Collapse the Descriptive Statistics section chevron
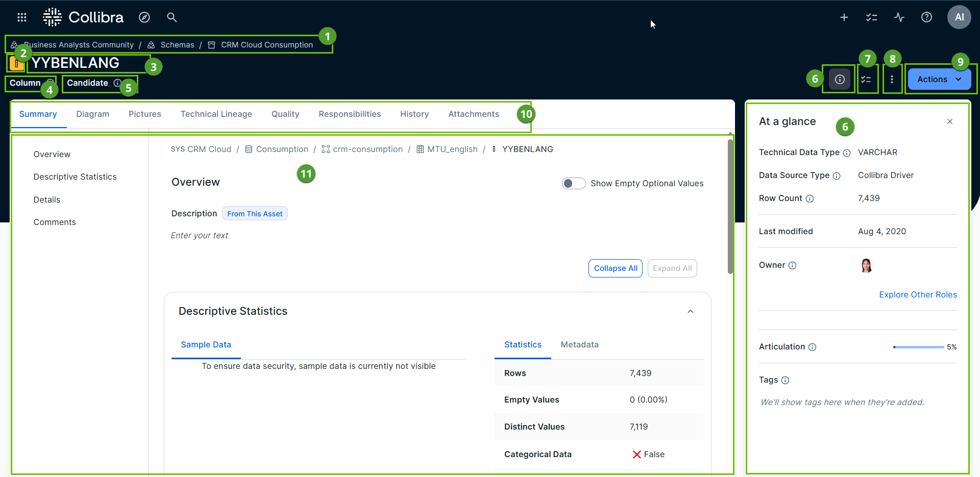The width and height of the screenshot is (980, 477). pos(690,311)
